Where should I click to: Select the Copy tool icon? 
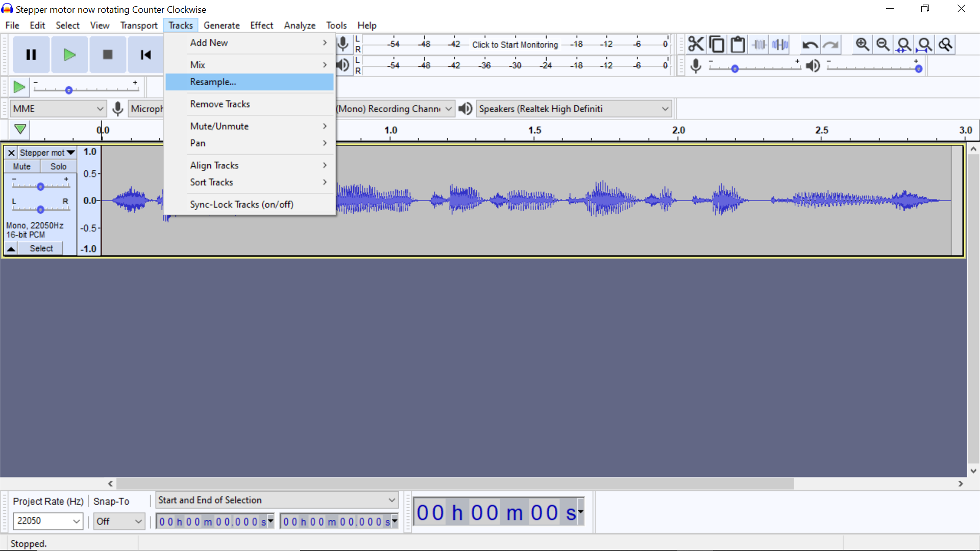716,44
